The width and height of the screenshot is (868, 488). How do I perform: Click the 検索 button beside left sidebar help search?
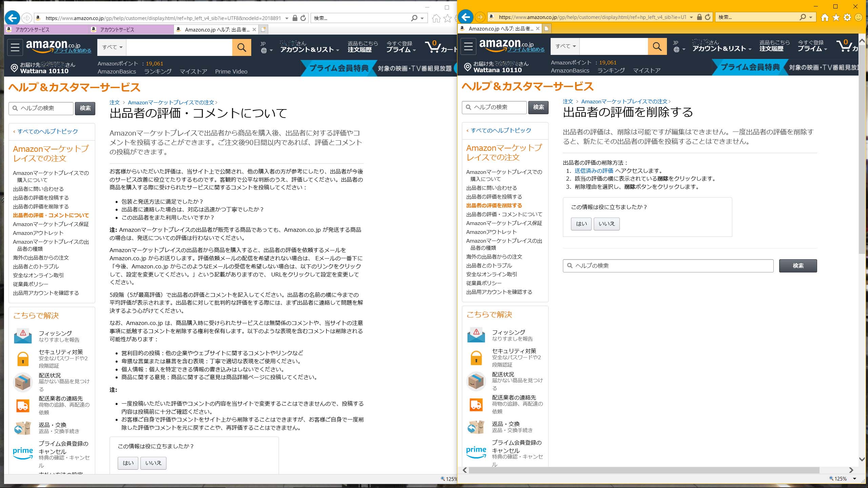click(x=85, y=108)
